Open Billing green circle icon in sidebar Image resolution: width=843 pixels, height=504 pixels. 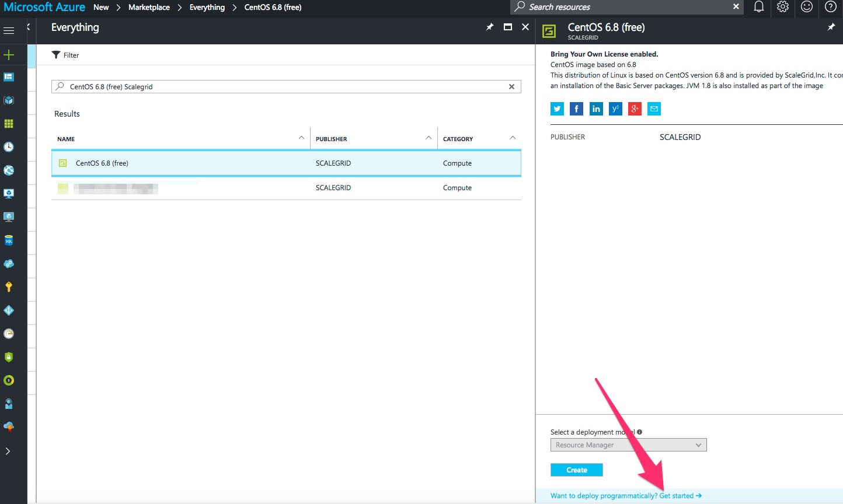point(9,380)
